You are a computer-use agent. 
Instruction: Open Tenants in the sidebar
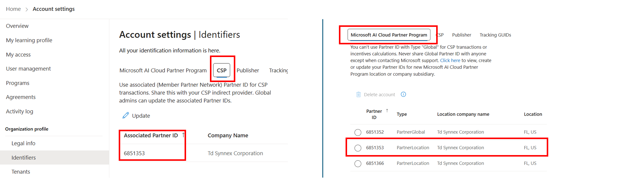(x=21, y=171)
